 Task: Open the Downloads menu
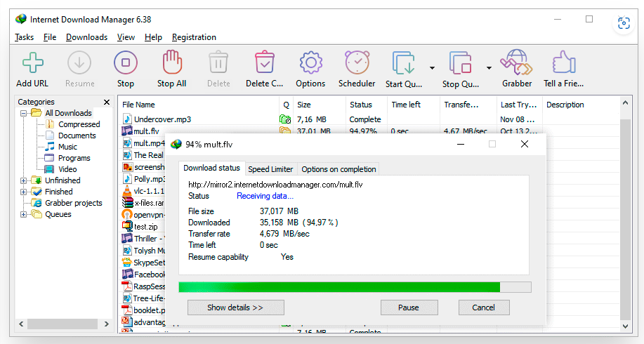coord(86,37)
